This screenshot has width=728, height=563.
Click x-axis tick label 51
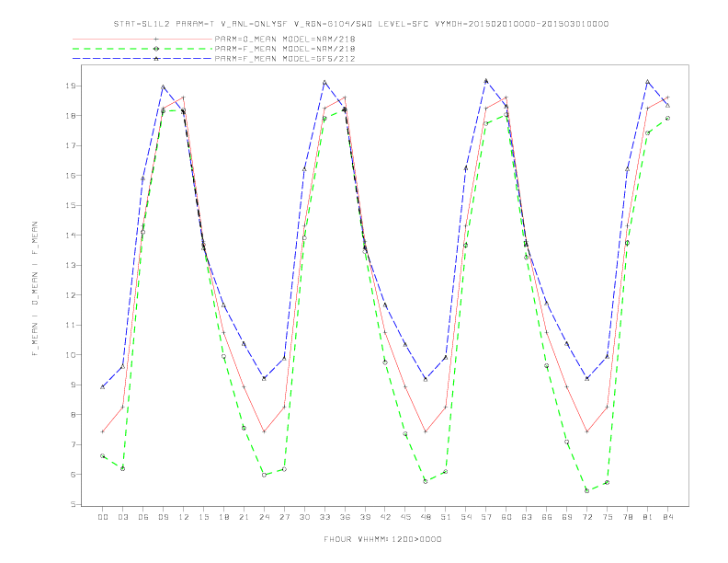pyautogui.click(x=446, y=517)
